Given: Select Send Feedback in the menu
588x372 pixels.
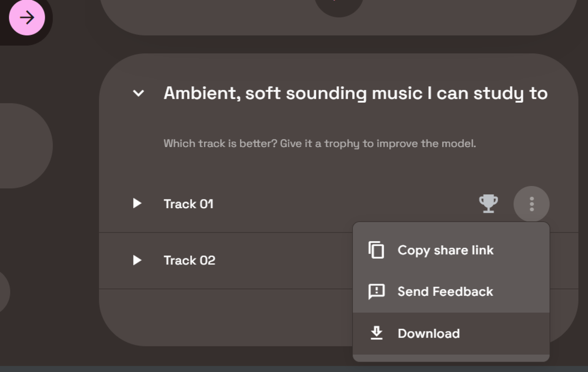Looking at the screenshot, I should (x=445, y=292).
